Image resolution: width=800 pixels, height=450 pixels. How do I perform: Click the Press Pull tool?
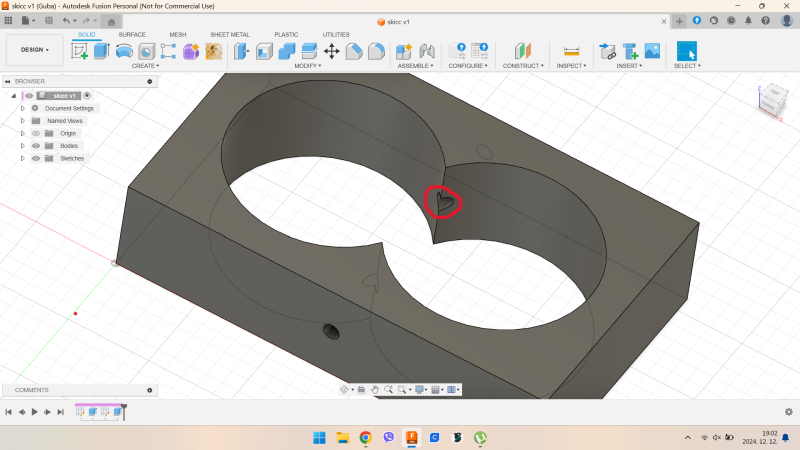(242, 51)
